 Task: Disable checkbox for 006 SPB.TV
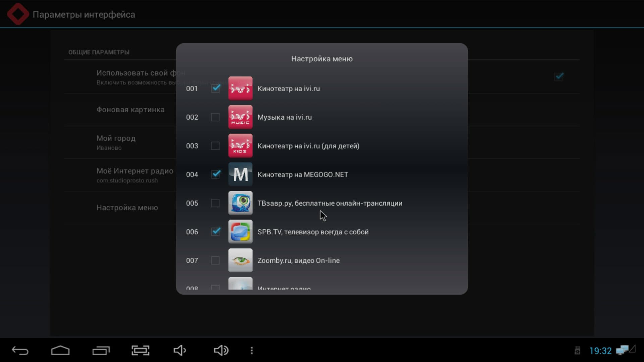[x=215, y=232]
